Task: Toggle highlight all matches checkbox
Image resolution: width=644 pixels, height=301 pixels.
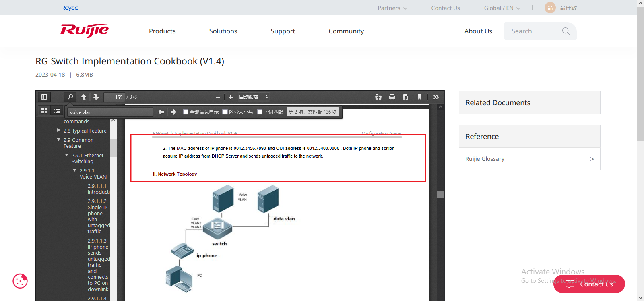Action: click(x=186, y=112)
